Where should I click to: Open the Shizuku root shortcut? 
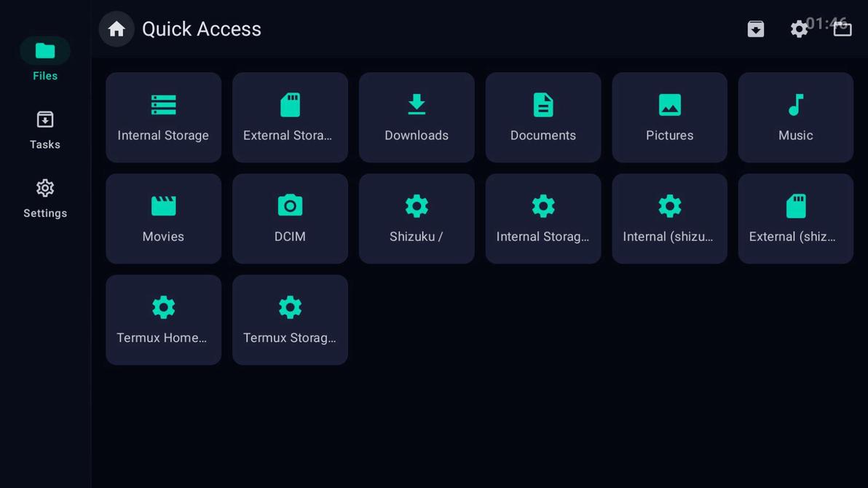[417, 219]
